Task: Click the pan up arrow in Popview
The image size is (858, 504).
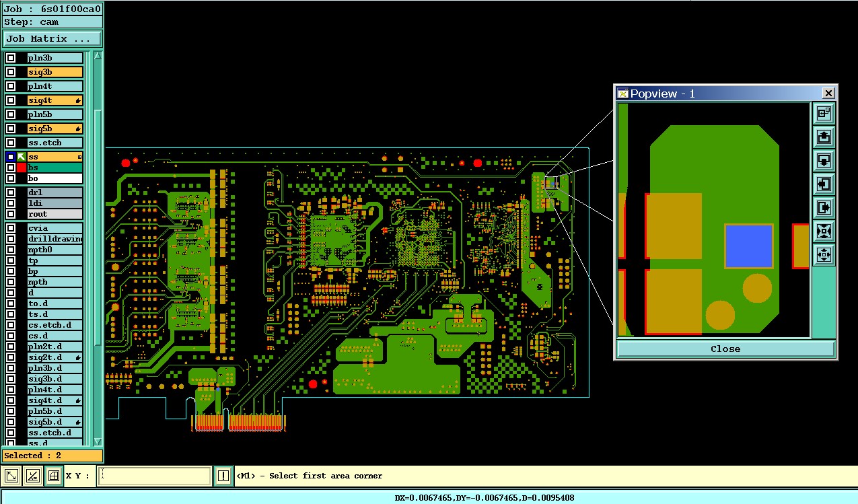Action: click(824, 137)
